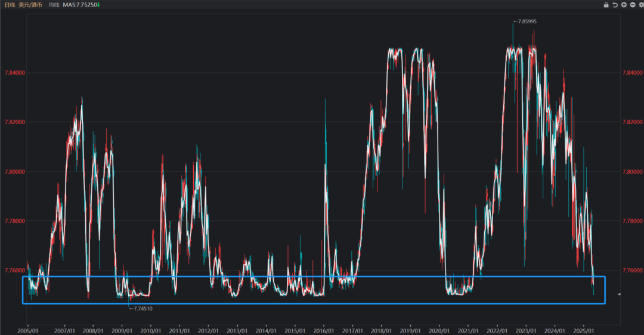
Task: Click the 2016/01 date label
Action: pyautogui.click(x=323, y=331)
